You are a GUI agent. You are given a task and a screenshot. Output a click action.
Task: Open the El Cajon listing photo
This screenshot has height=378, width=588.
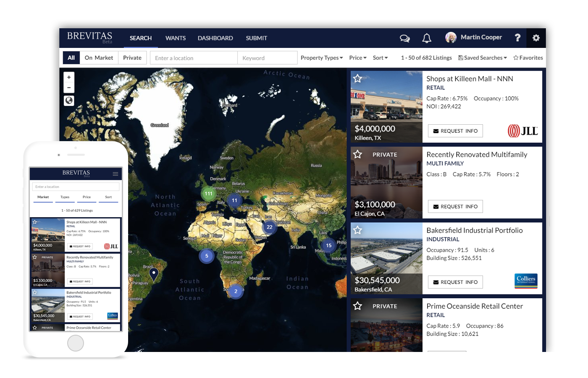386,183
